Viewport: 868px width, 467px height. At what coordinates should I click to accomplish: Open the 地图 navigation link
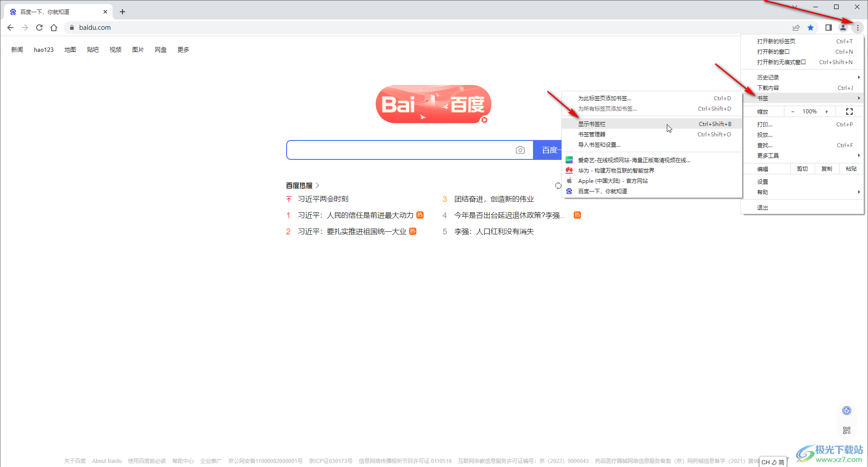coord(70,50)
